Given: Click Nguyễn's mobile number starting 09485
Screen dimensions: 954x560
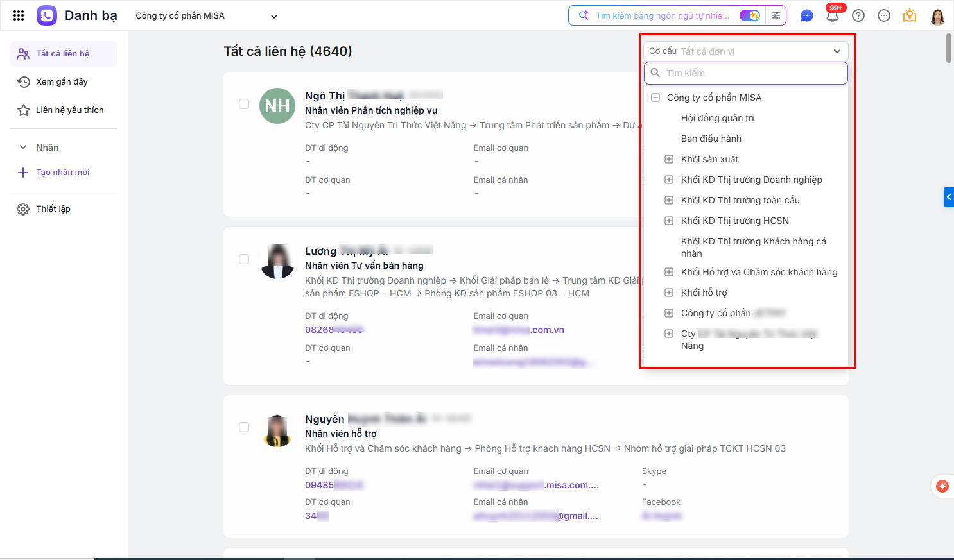Looking at the screenshot, I should pos(334,485).
